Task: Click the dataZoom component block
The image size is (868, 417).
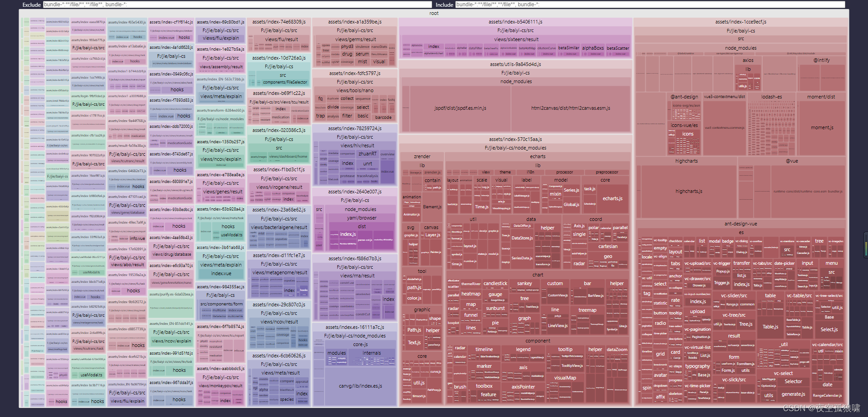Action: [617, 350]
